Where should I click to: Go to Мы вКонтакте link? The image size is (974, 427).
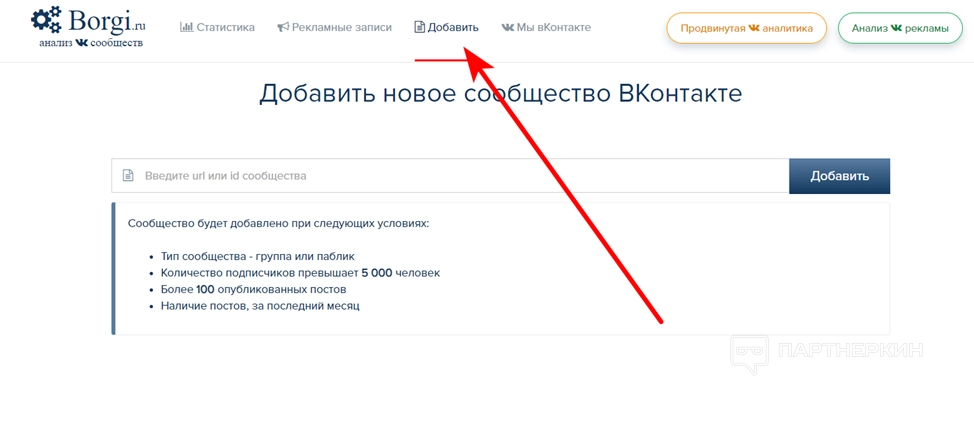click(x=546, y=27)
